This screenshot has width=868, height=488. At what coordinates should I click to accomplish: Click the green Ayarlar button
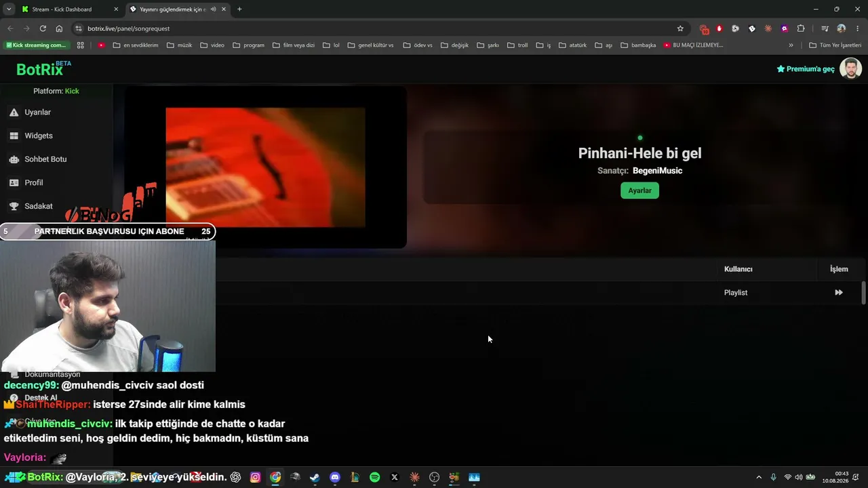639,190
